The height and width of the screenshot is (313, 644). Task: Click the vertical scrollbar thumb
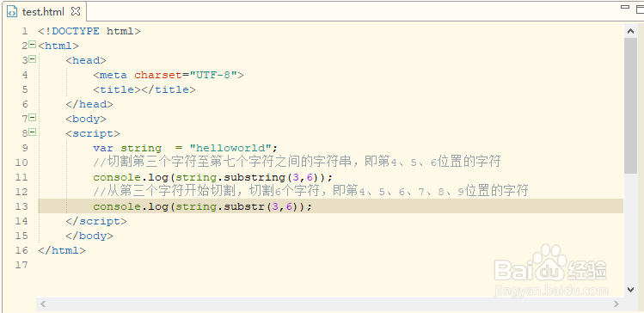click(630, 106)
